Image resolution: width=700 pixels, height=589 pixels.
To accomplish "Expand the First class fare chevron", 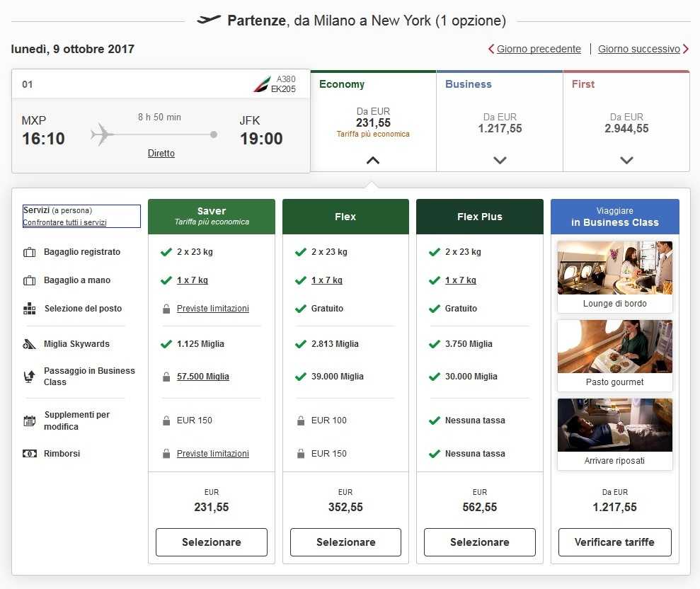I will coord(627,160).
